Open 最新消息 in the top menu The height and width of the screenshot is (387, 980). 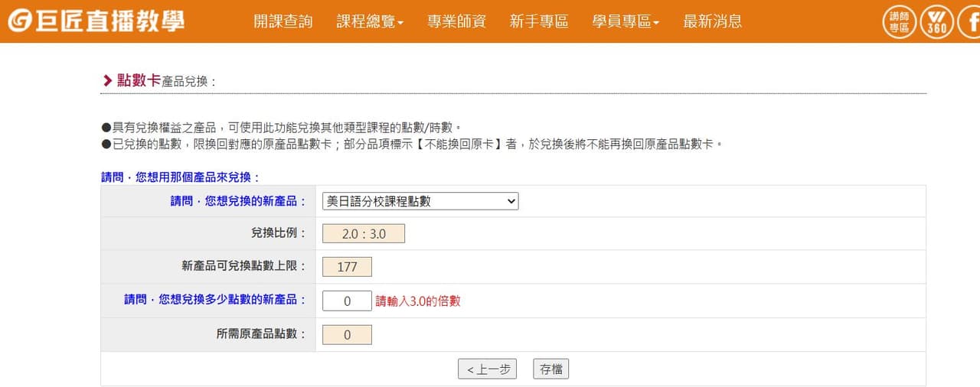713,21
